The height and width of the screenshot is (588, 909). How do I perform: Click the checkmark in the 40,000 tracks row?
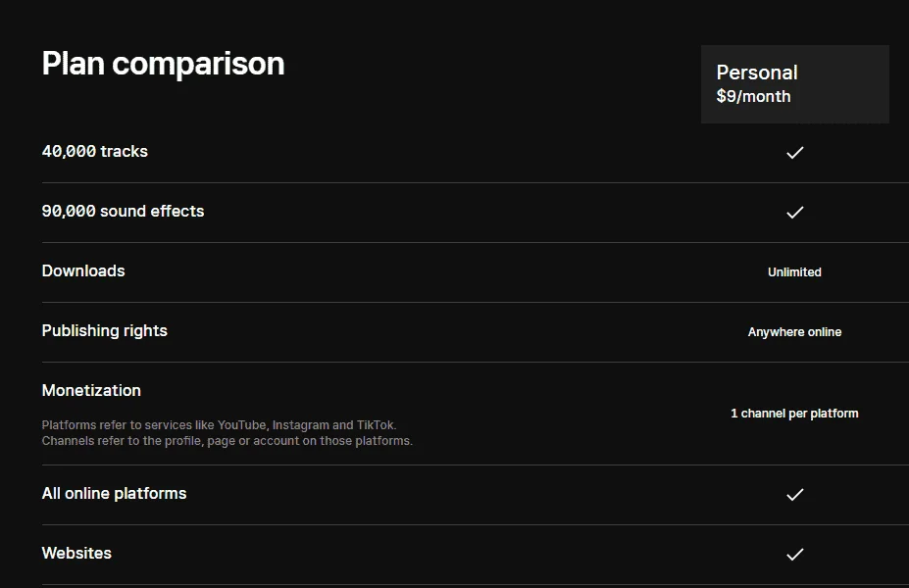795,152
